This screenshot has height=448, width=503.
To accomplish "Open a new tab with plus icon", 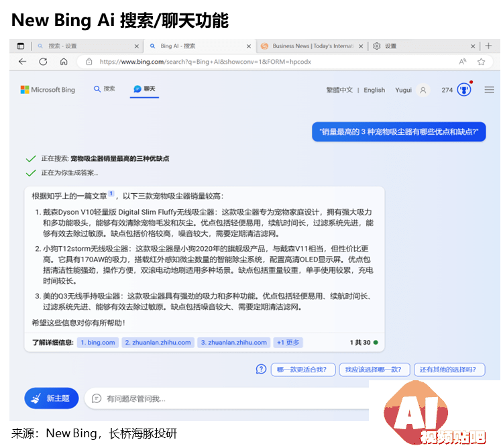I will pos(488,46).
